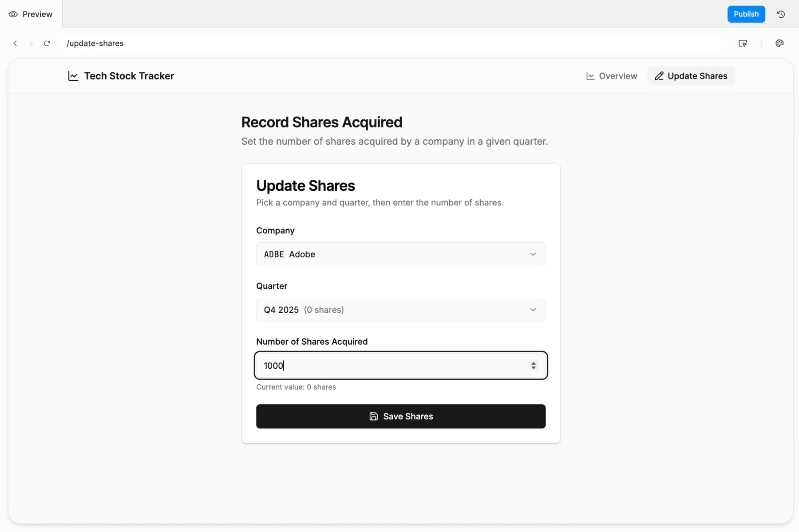
Task: Click the Tech Stock Tracker chart logo
Action: [73, 76]
